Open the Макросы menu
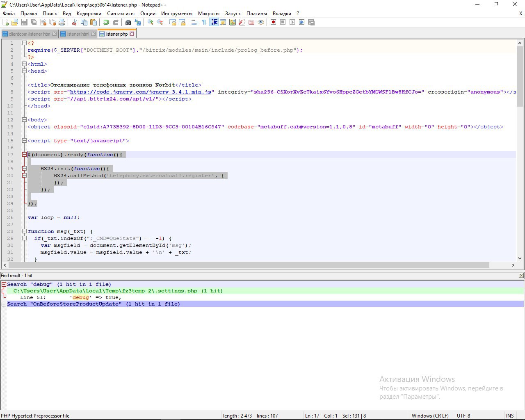 click(209, 13)
